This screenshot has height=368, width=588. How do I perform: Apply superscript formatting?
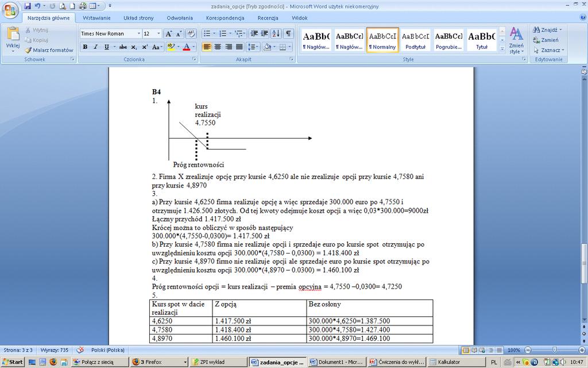pos(145,47)
